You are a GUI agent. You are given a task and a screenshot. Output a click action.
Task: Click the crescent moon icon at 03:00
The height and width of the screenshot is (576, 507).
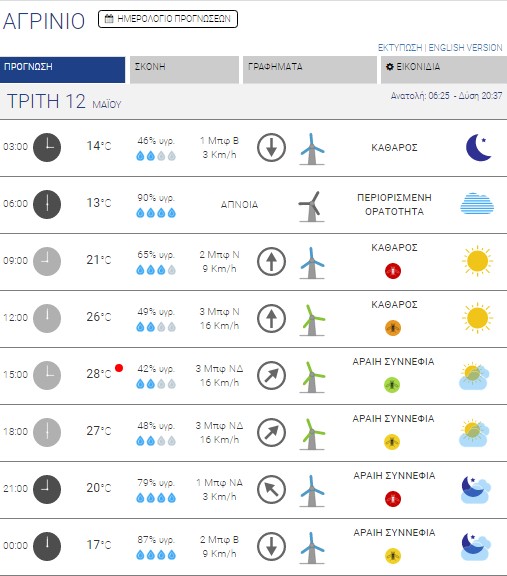tap(478, 147)
